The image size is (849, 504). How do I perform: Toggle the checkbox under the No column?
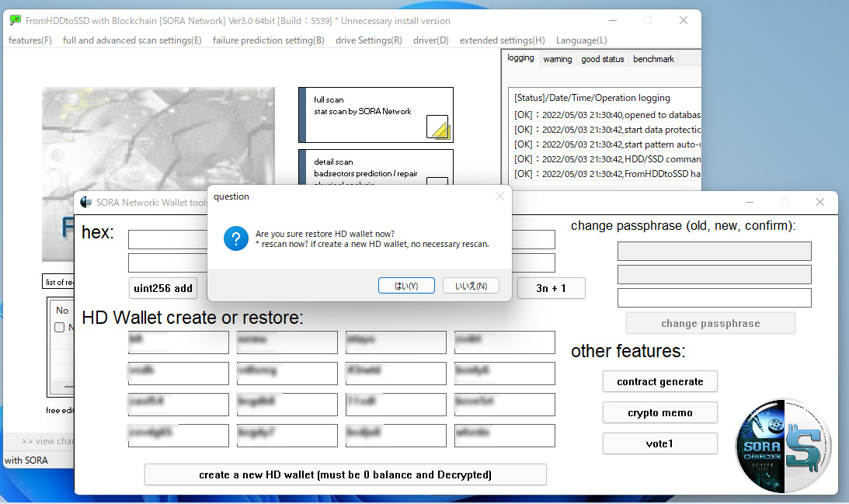point(60,327)
